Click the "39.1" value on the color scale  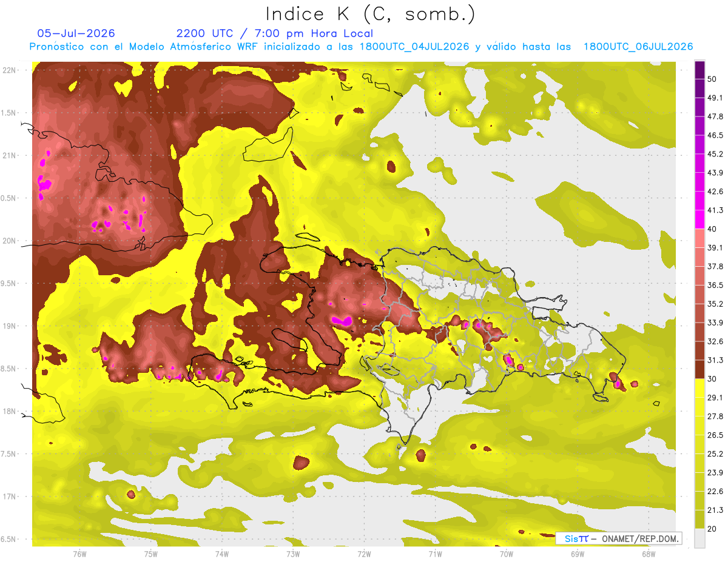point(715,247)
